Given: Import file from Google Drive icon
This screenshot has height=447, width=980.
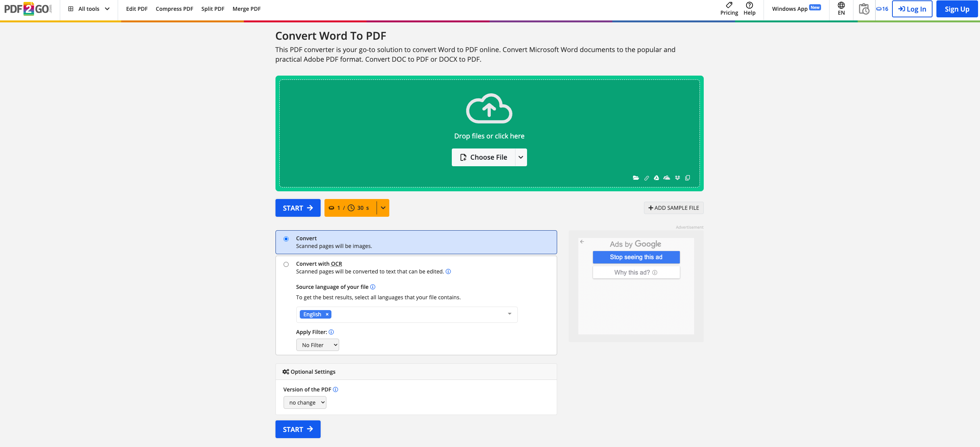Looking at the screenshot, I should click(x=656, y=178).
